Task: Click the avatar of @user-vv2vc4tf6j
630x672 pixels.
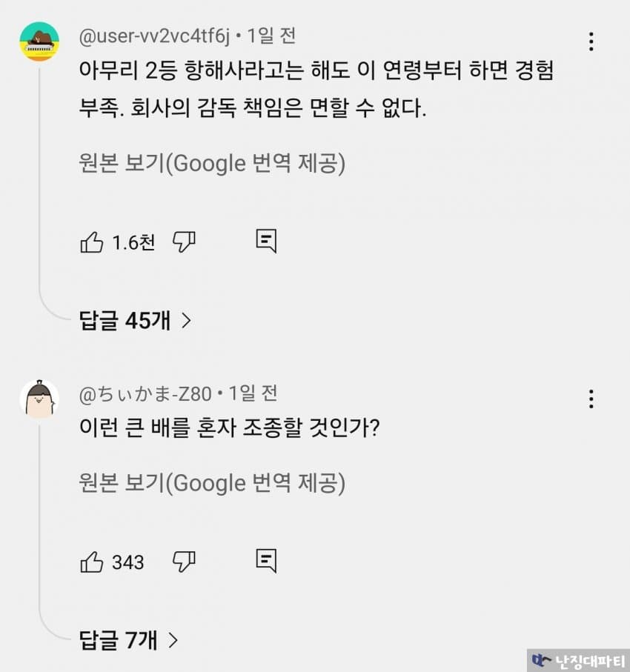Action: point(39,41)
